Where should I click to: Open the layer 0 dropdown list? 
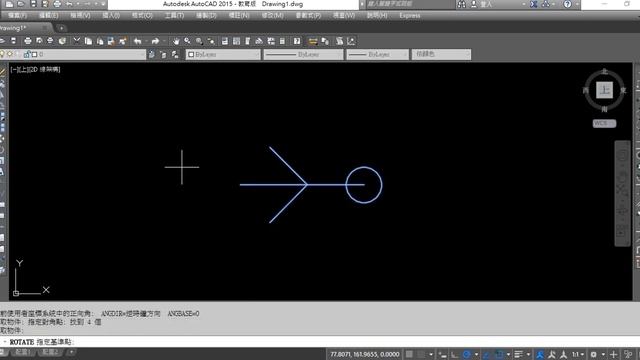pos(142,54)
